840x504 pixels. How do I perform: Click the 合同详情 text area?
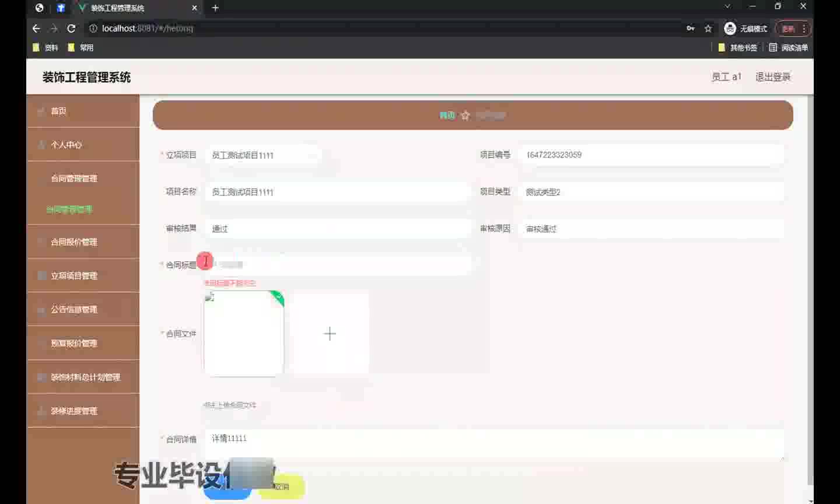coord(494,446)
